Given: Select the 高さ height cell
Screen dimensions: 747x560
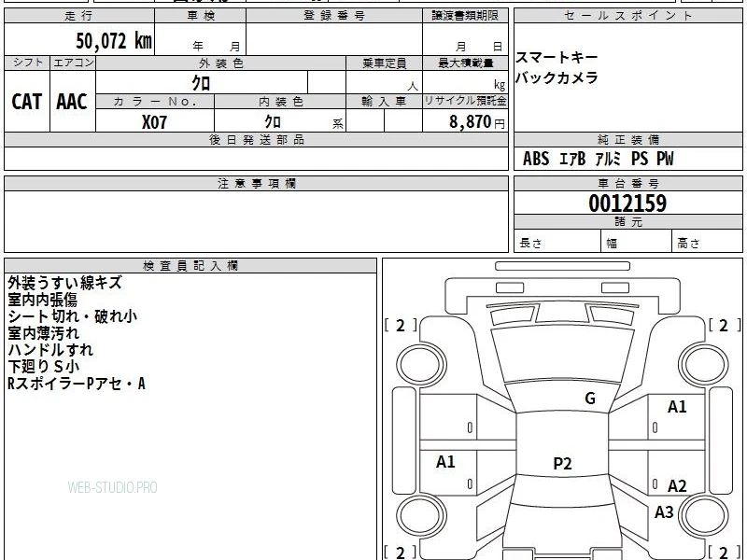Looking at the screenshot, I should point(707,241).
